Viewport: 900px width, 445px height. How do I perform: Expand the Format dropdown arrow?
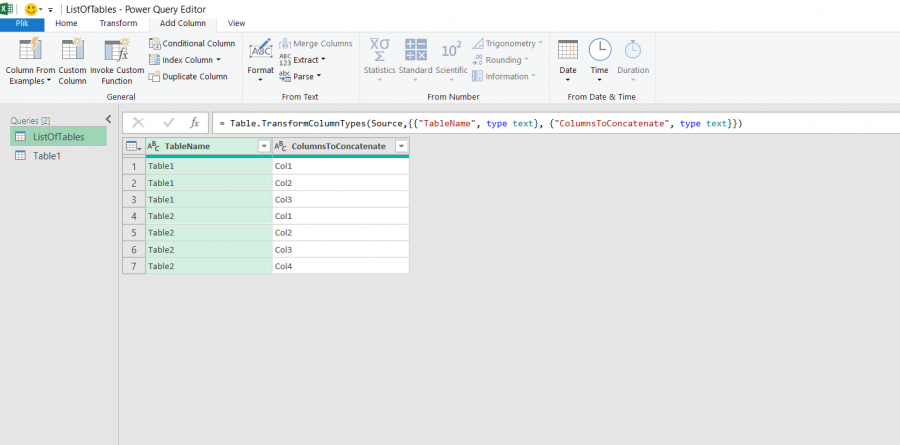point(261,80)
